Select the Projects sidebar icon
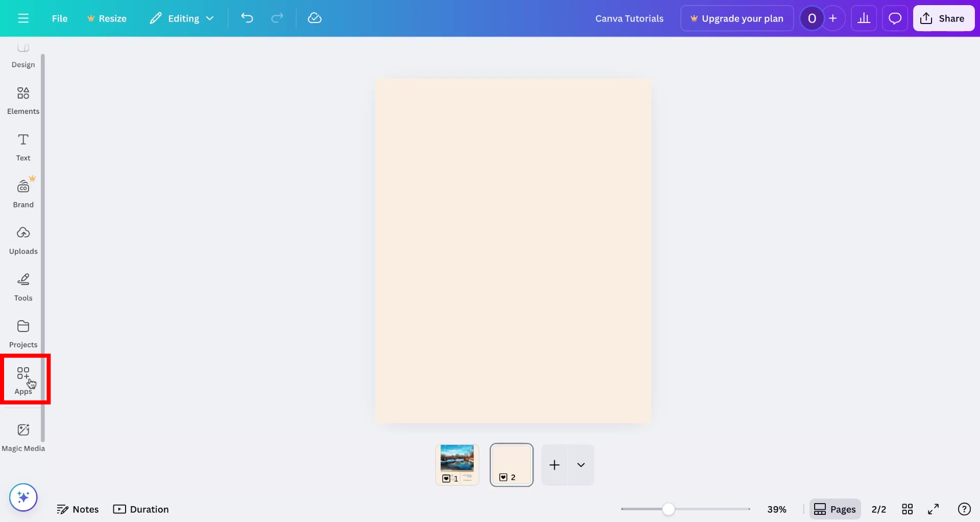980x522 pixels. (x=23, y=333)
